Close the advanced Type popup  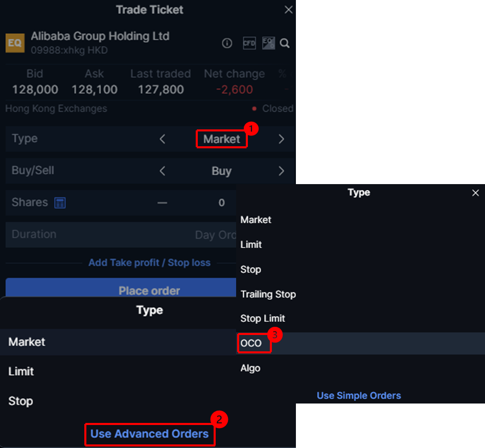coord(476,193)
